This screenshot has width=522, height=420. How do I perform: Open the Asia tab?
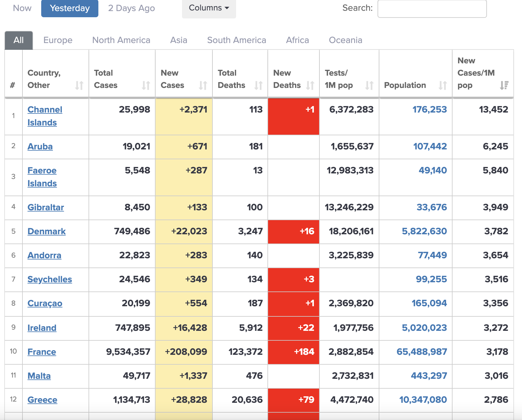tap(179, 40)
